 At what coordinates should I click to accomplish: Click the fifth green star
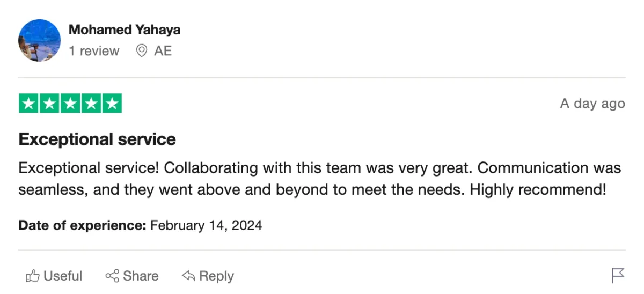[112, 104]
